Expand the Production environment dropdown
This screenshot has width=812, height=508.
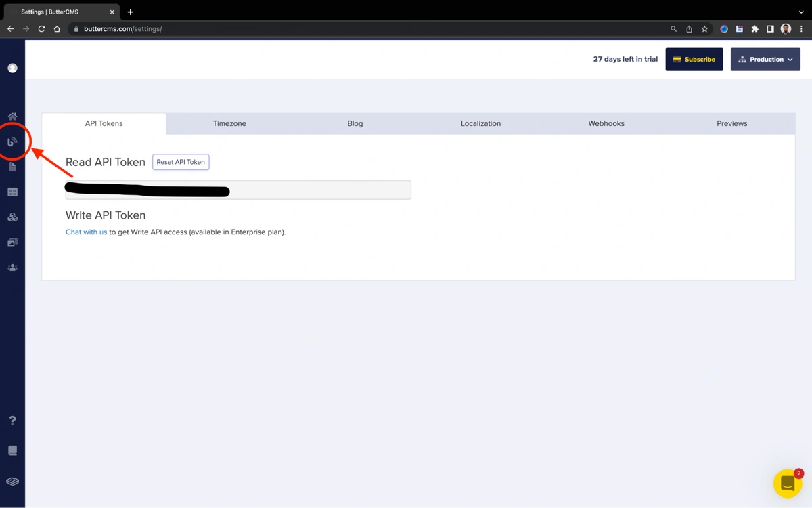pos(765,60)
